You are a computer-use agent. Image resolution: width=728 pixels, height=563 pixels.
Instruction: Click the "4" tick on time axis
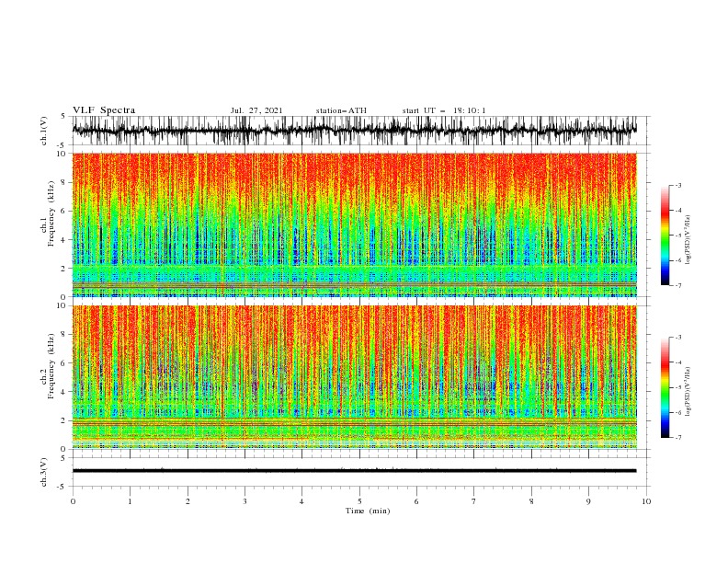[301, 501]
